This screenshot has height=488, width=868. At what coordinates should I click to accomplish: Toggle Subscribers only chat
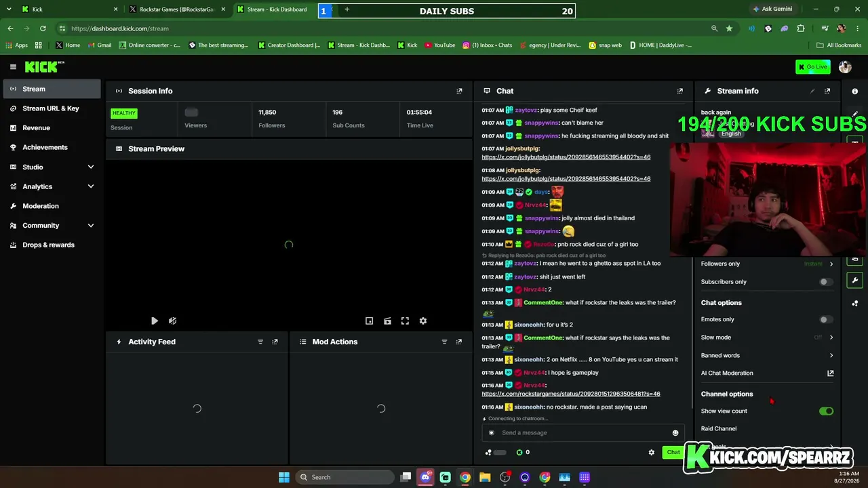point(825,282)
